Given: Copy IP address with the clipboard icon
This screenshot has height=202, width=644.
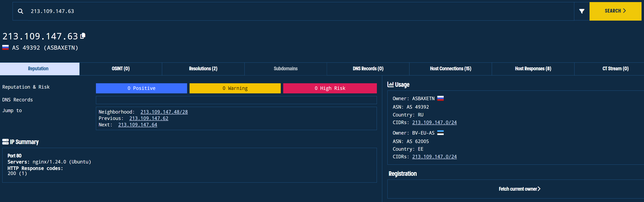Looking at the screenshot, I should tap(83, 36).
